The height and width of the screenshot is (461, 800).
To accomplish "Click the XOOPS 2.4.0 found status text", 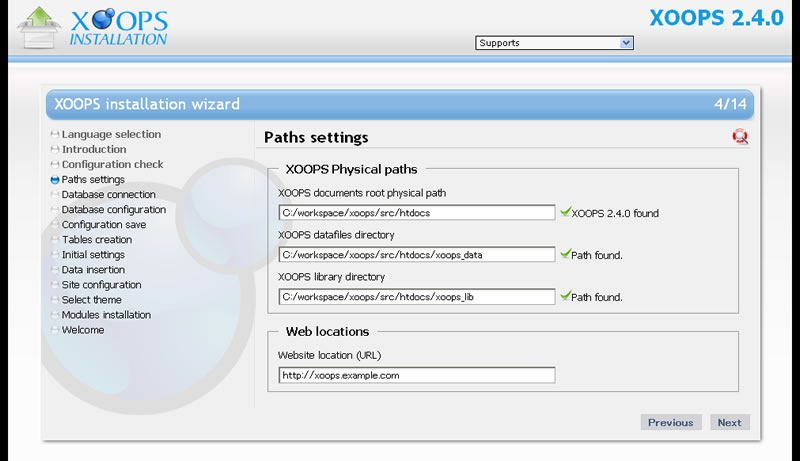I will pyautogui.click(x=615, y=213).
